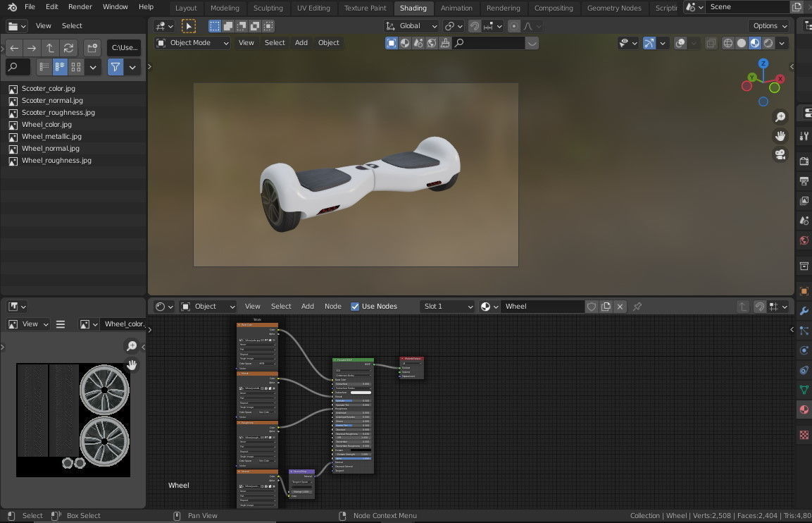Open the World properties tab
The image size is (812, 523).
[804, 240]
